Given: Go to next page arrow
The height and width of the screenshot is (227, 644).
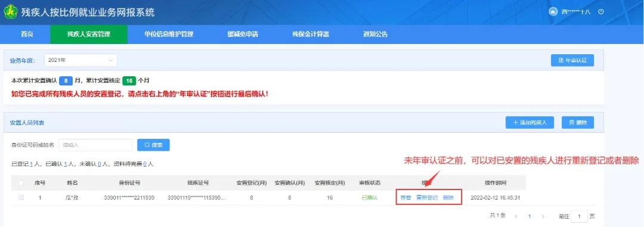Looking at the screenshot, I should [x=543, y=216].
